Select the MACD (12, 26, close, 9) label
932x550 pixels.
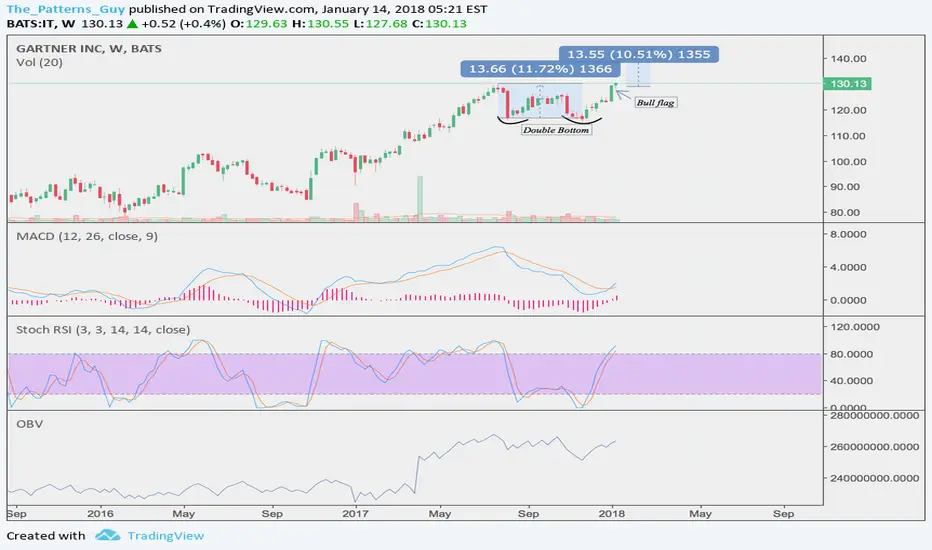click(87, 236)
